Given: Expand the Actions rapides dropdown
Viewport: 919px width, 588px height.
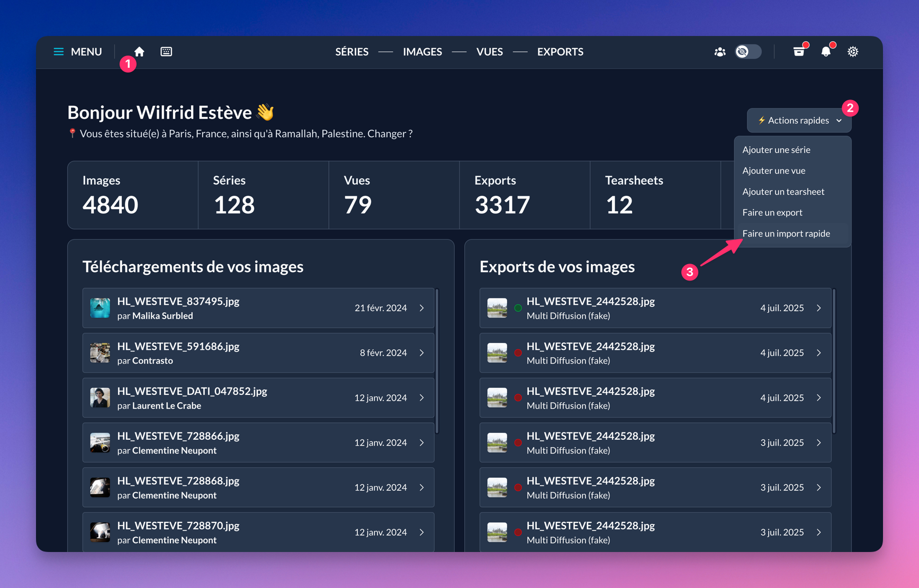Looking at the screenshot, I should tap(799, 120).
